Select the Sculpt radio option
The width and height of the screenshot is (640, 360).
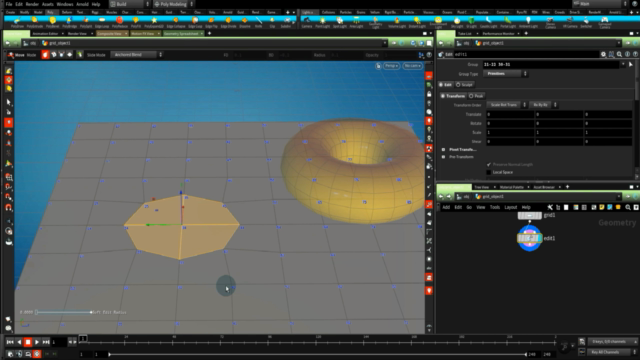click(x=464, y=84)
